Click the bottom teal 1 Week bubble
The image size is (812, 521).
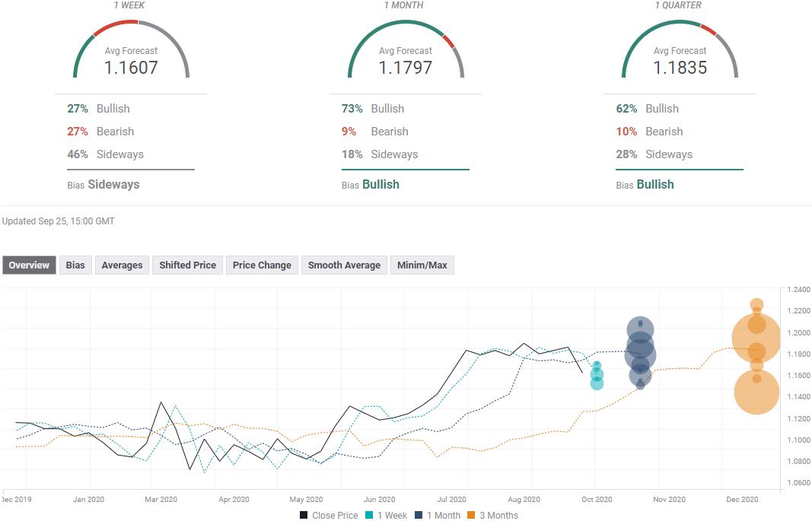coord(597,383)
